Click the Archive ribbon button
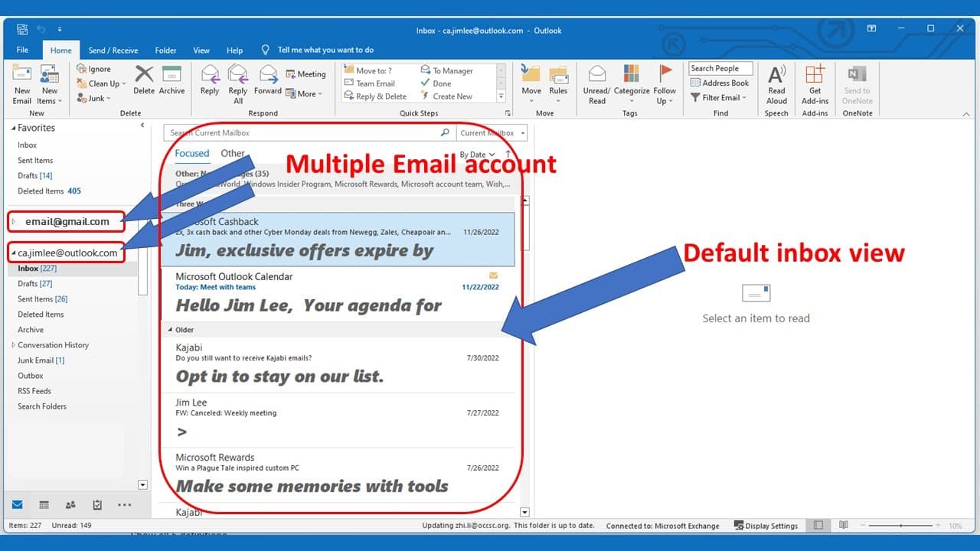 click(171, 80)
